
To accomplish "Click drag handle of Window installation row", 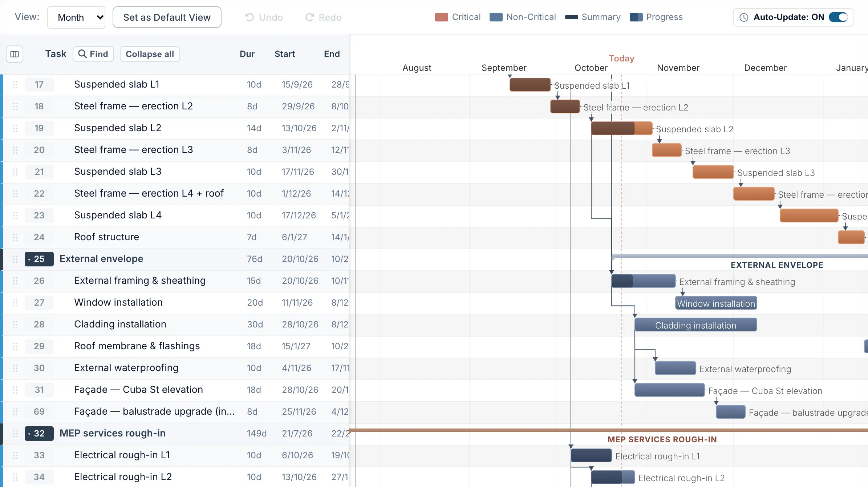I will click(x=15, y=303).
